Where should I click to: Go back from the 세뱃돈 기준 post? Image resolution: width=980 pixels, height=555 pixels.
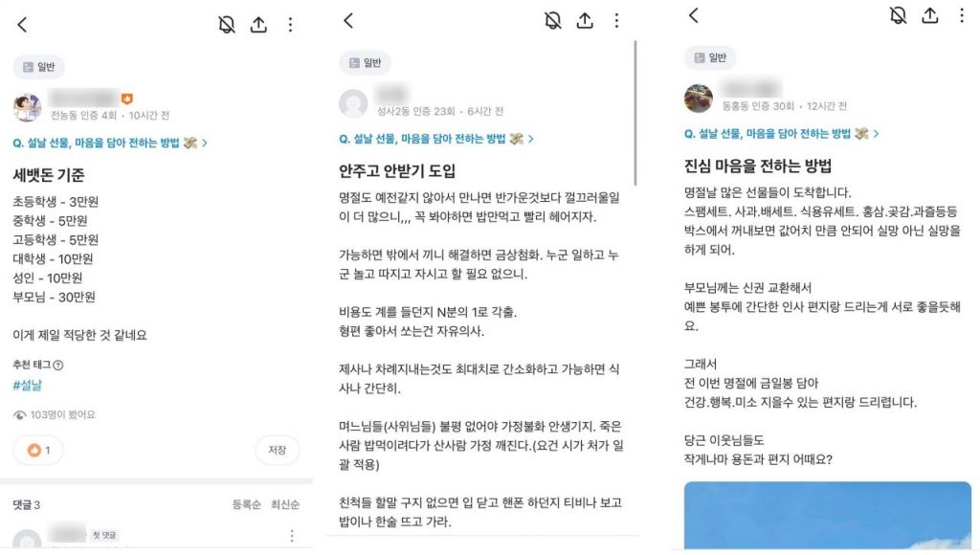23,25
